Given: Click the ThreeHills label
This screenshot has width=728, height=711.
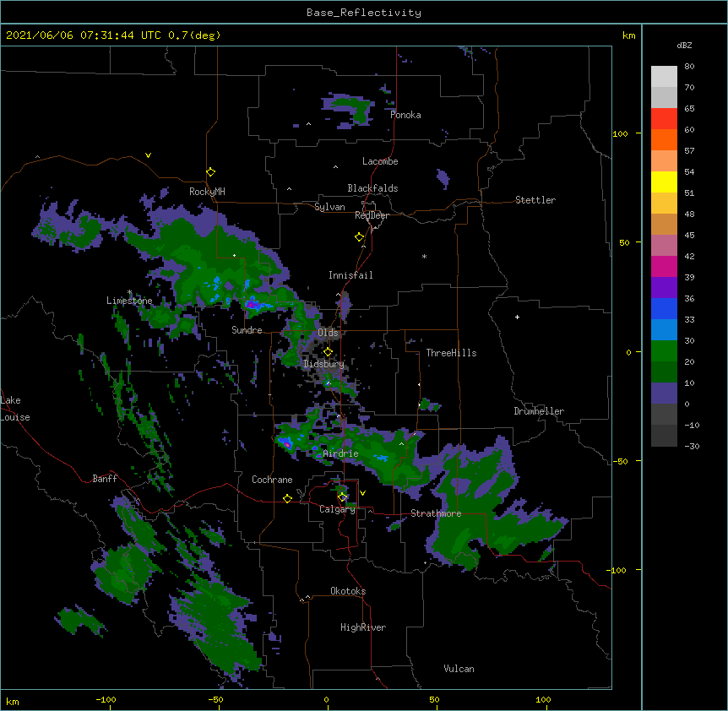Looking at the screenshot, I should pyautogui.click(x=451, y=353).
